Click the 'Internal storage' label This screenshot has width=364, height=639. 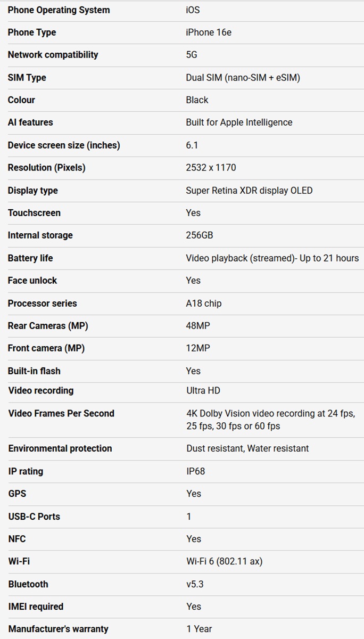40,235
